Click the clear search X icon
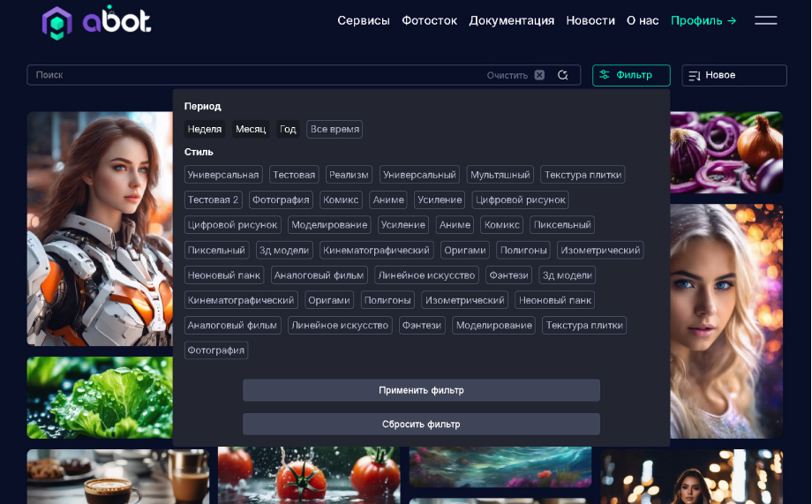Screen dimensions: 812x504 pyautogui.click(x=539, y=75)
